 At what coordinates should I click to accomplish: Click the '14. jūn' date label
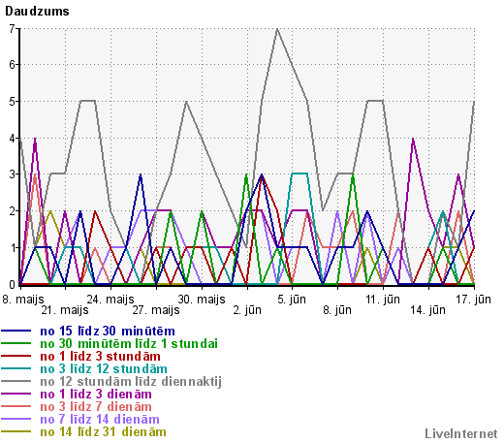tap(428, 310)
